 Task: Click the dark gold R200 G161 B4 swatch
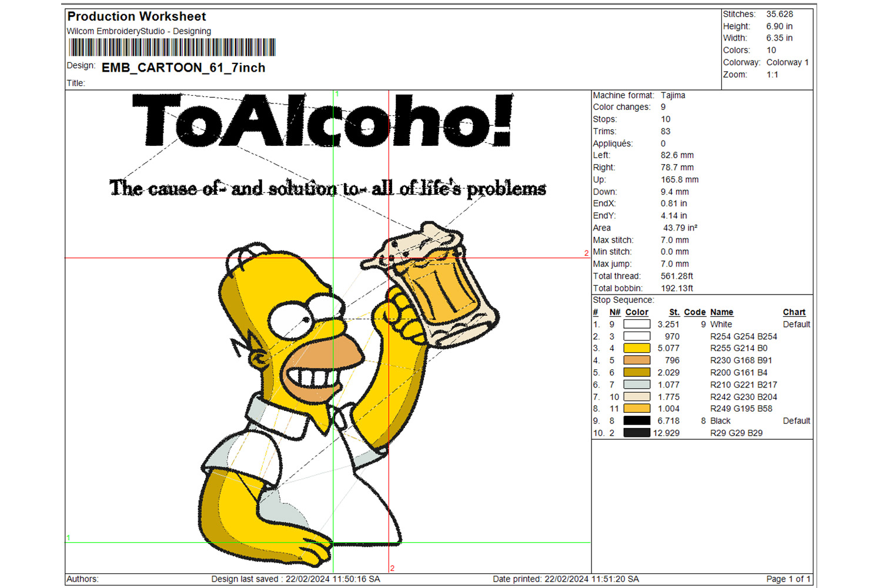(637, 372)
